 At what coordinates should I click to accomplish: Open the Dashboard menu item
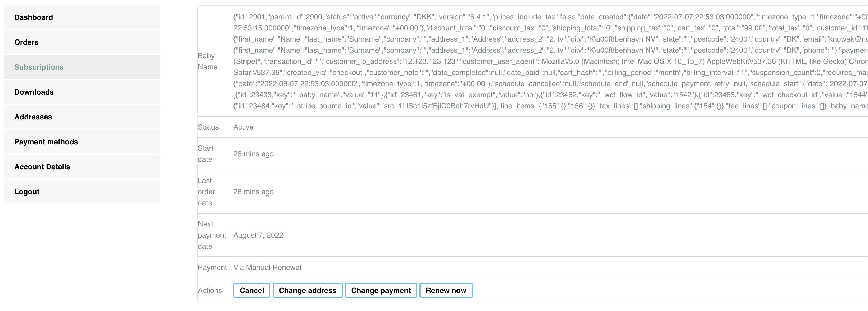[34, 17]
